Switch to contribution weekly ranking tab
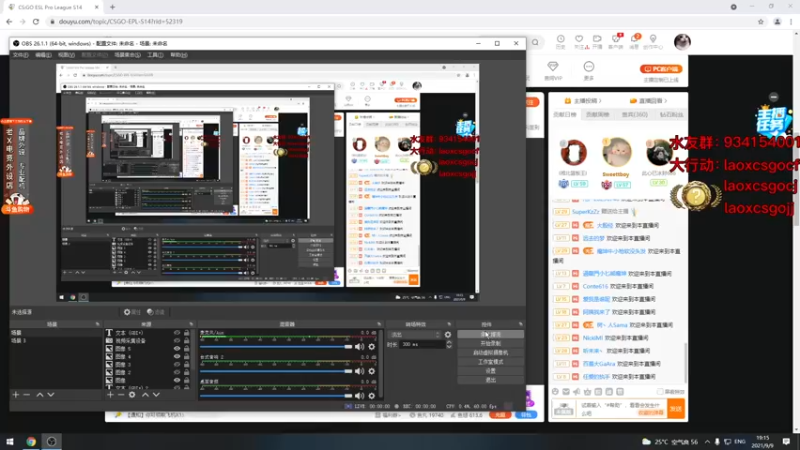 [597, 115]
